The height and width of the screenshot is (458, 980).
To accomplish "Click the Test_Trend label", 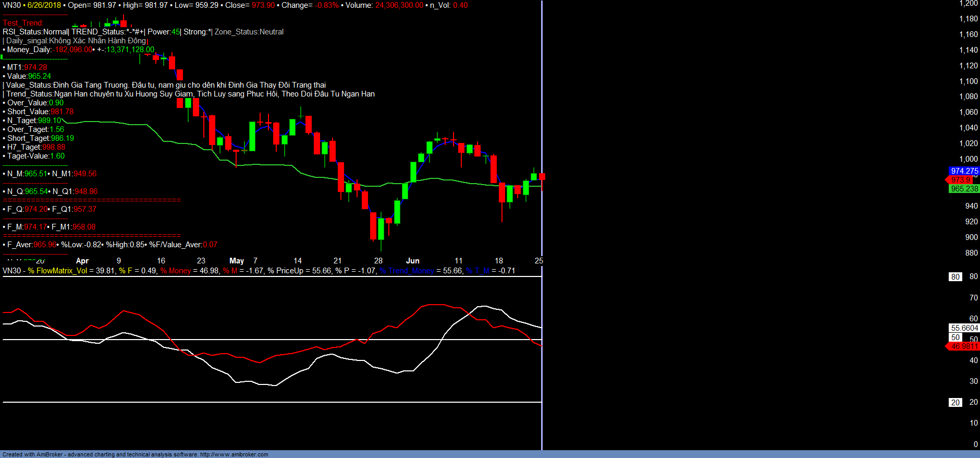I will click(23, 23).
